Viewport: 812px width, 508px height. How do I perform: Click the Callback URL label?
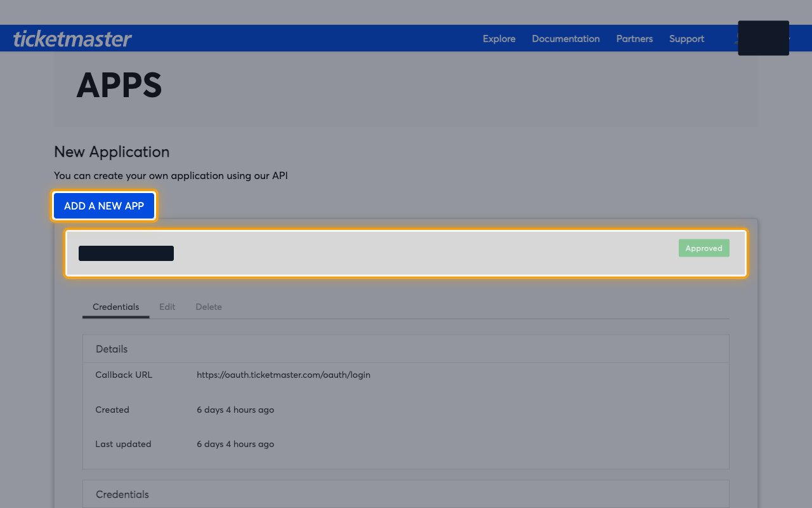124,375
